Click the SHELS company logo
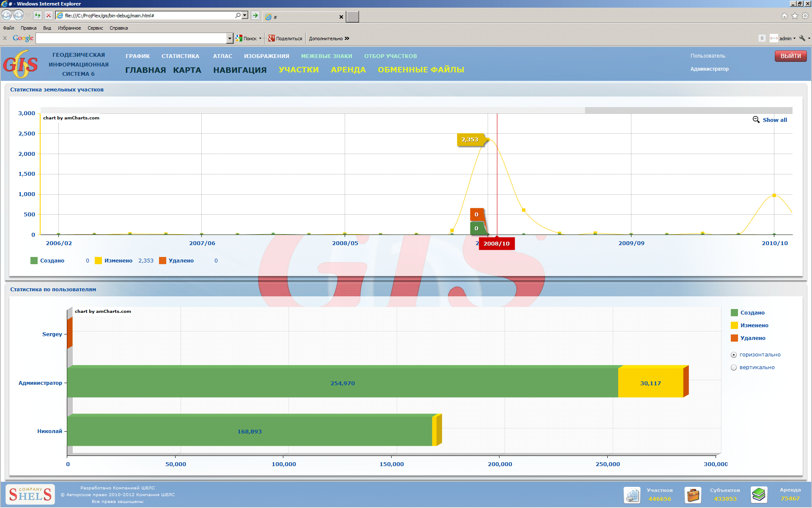Viewport: 812px width, 508px height. tap(30, 494)
